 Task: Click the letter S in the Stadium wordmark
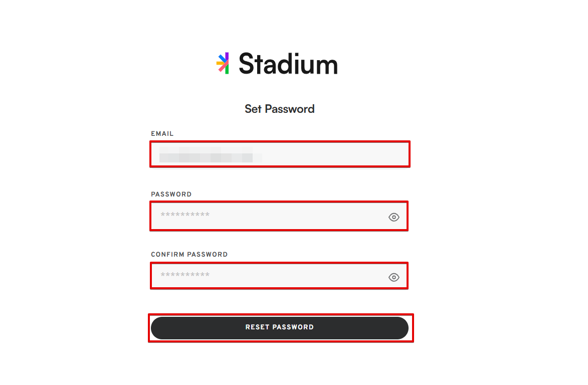pyautogui.click(x=246, y=63)
